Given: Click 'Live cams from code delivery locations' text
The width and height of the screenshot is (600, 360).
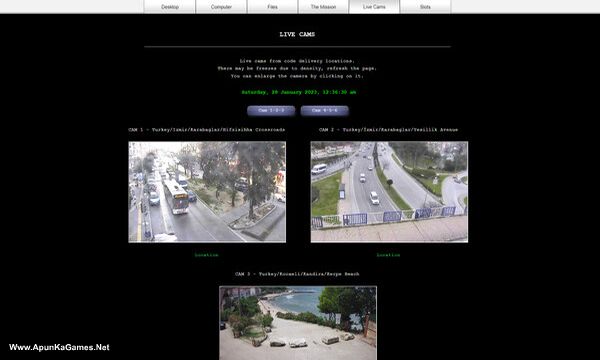Looking at the screenshot, I should 297,61.
